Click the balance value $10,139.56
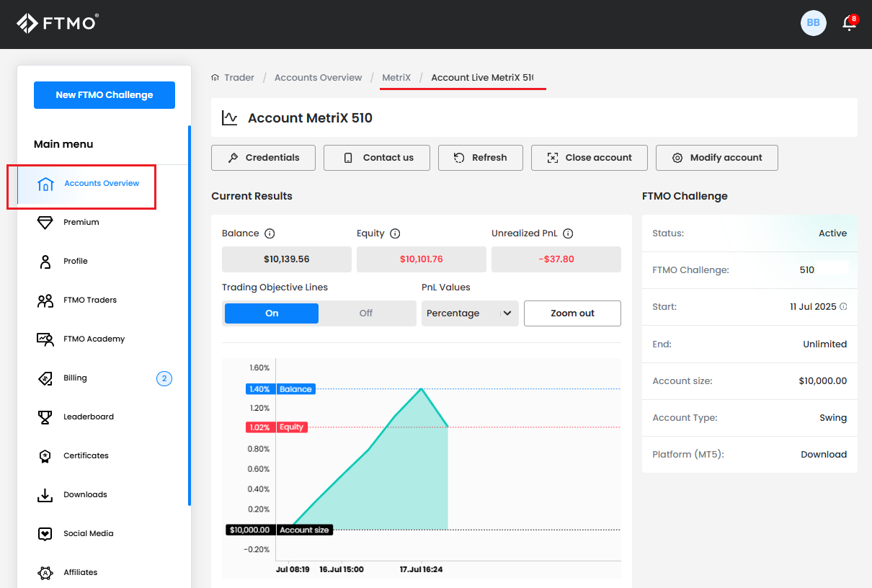 (x=287, y=259)
